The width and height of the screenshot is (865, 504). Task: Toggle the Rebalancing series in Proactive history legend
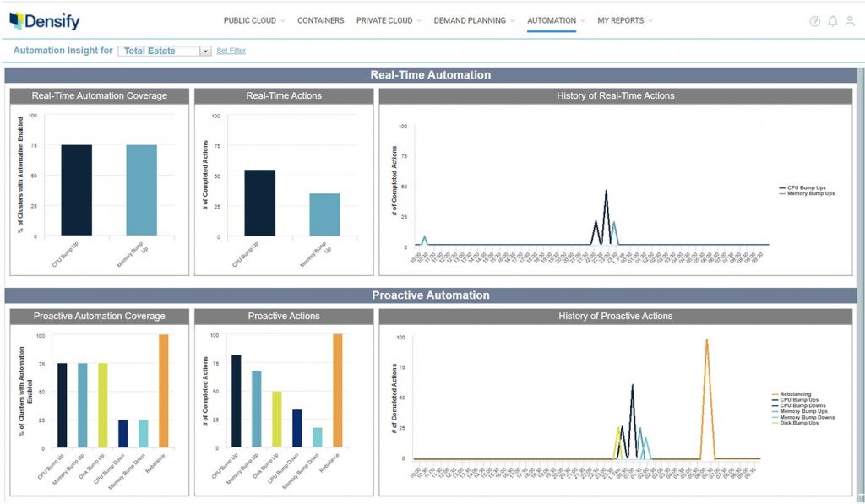click(796, 394)
